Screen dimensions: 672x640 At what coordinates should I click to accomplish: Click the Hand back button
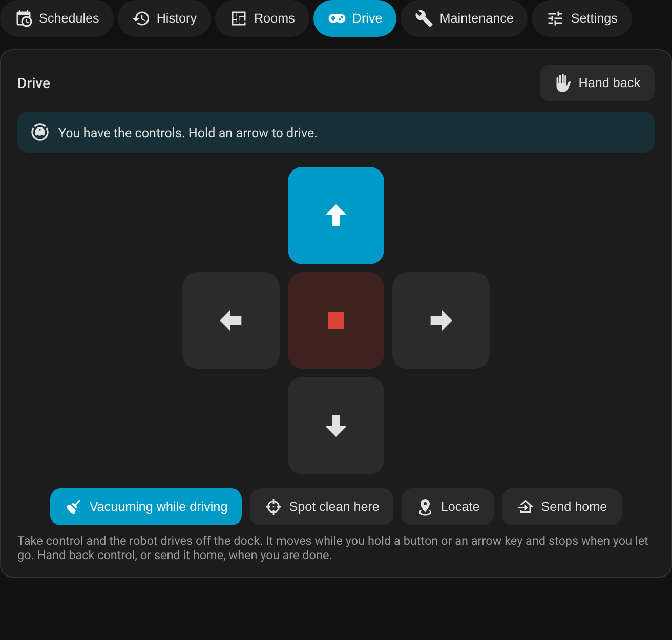pyautogui.click(x=597, y=83)
